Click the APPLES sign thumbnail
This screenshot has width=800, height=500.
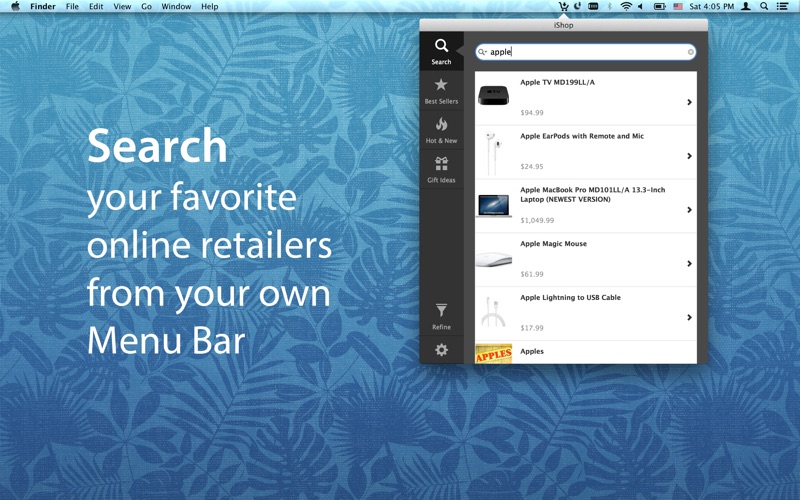pyautogui.click(x=493, y=354)
